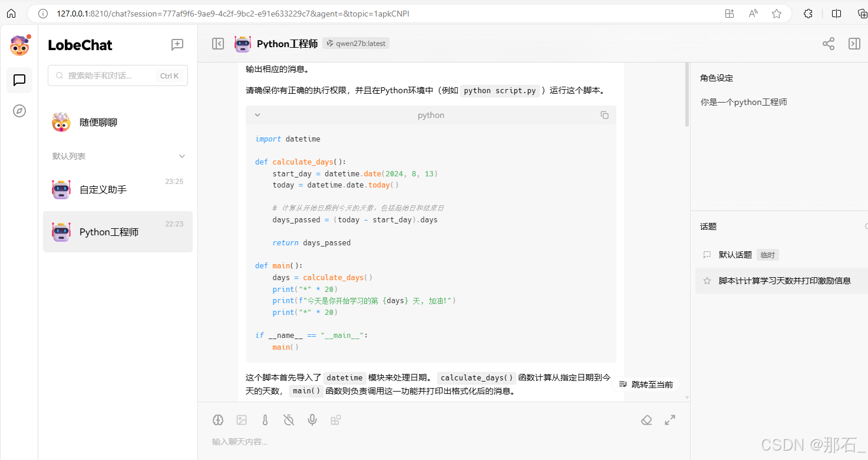Click the microphone voice input icon
868x460 pixels.
312,420
